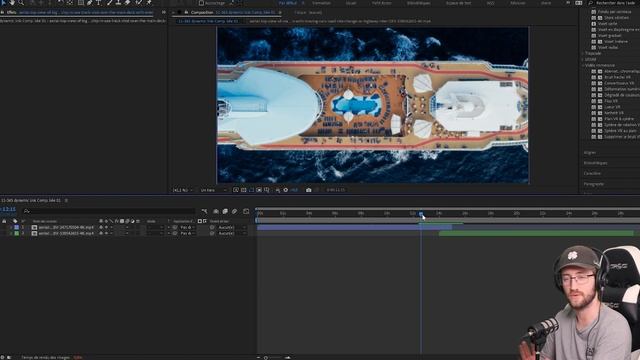
Task: Open the composition mini-flowchart icon
Action: point(204,211)
